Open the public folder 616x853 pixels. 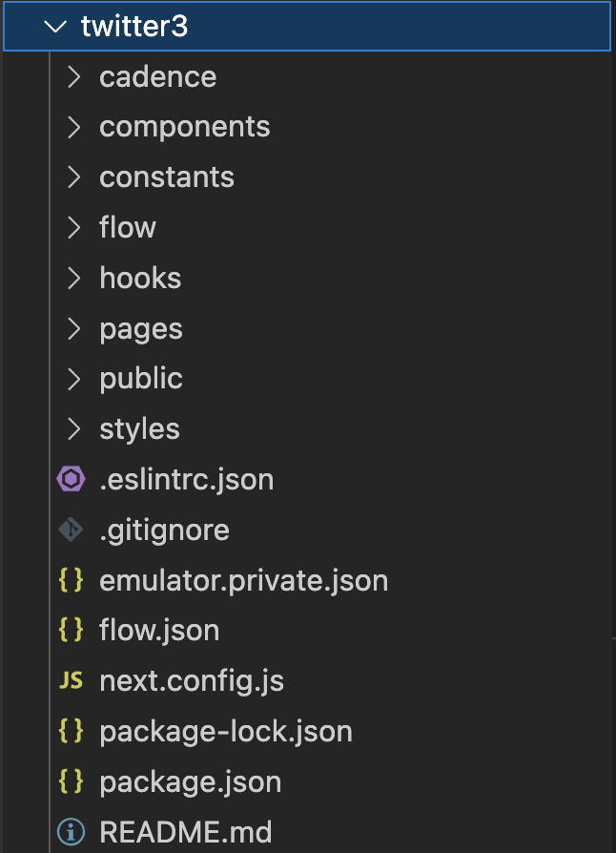(308, 379)
